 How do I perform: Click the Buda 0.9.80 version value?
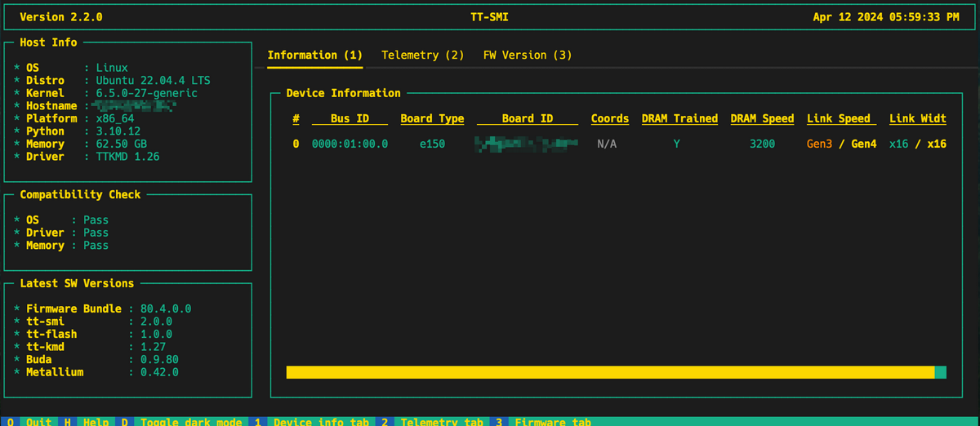coord(159,359)
